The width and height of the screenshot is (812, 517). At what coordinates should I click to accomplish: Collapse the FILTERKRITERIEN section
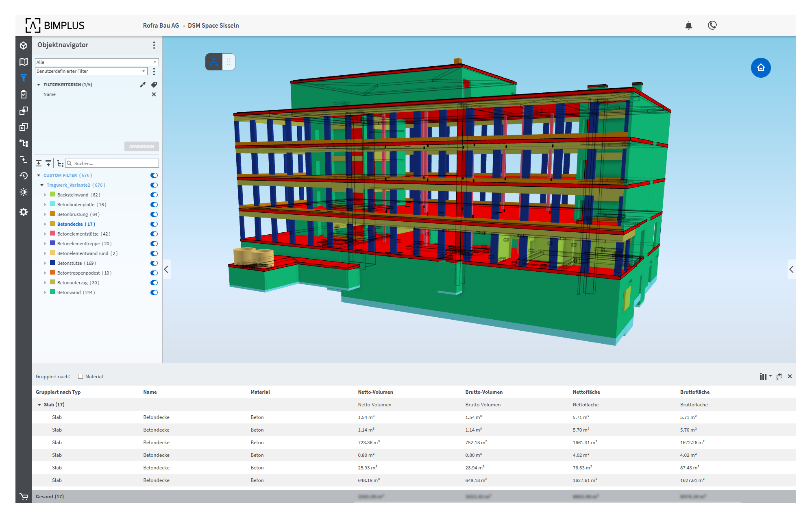[39, 85]
